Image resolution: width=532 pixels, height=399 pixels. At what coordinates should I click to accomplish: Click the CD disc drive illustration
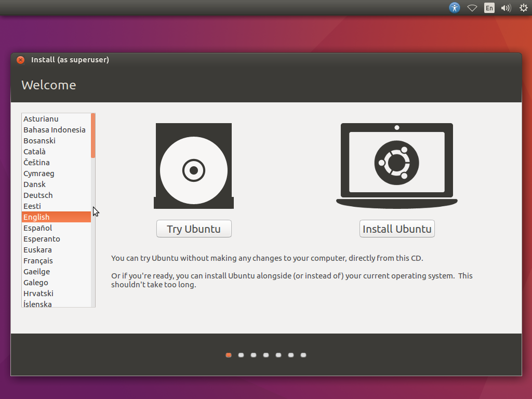(194, 166)
